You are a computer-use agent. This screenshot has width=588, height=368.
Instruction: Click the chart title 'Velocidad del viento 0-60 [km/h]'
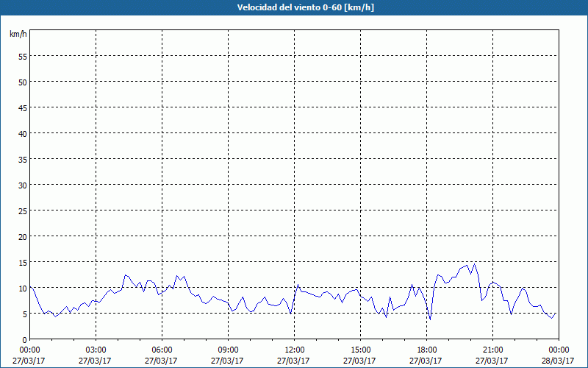[x=305, y=7]
